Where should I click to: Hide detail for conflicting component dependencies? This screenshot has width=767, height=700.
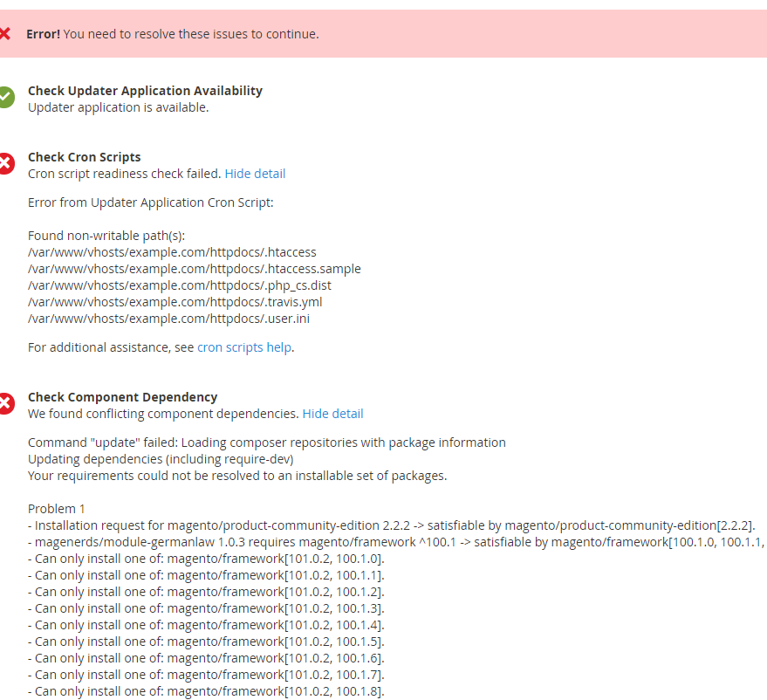[x=332, y=414]
